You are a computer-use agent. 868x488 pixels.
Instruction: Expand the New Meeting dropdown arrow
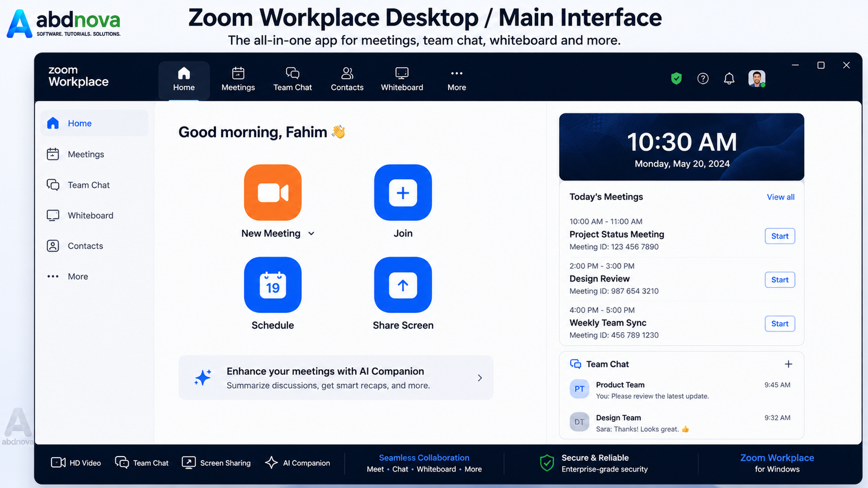[x=311, y=234]
